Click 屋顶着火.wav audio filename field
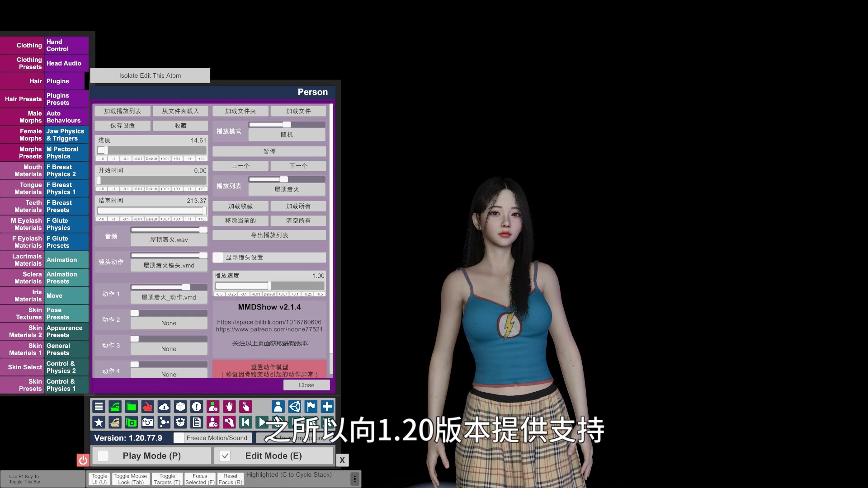Image resolution: width=868 pixels, height=488 pixels. [x=169, y=239]
